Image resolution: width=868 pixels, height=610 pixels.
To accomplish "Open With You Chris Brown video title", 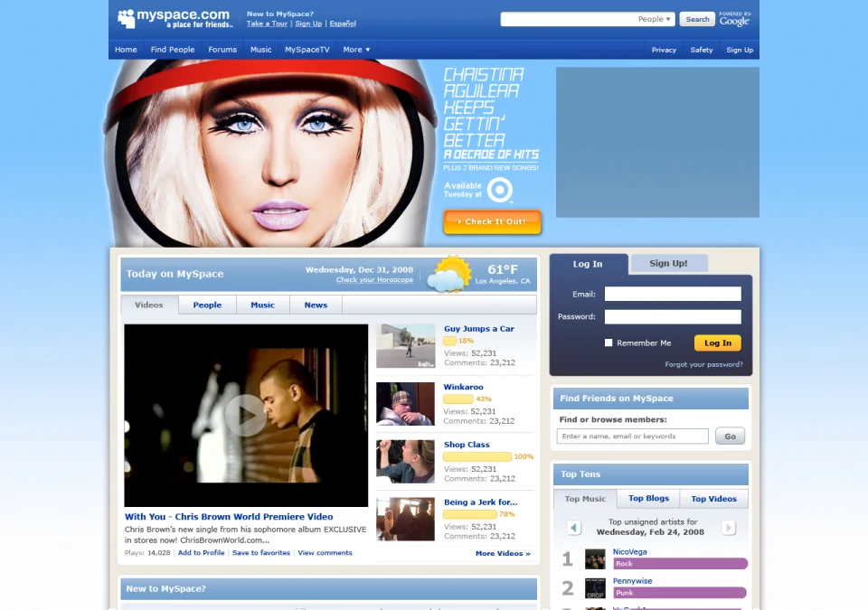I will 229,516.
